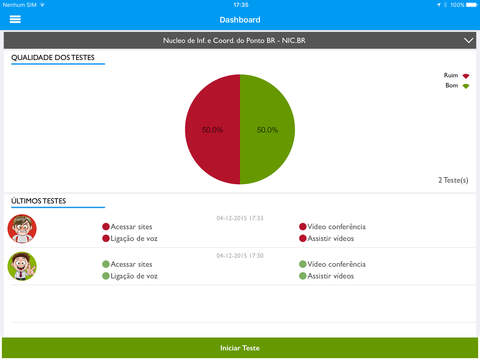This screenshot has height=360, width=480.
Task: Start a test with Iniciar Teste
Action: click(240, 348)
